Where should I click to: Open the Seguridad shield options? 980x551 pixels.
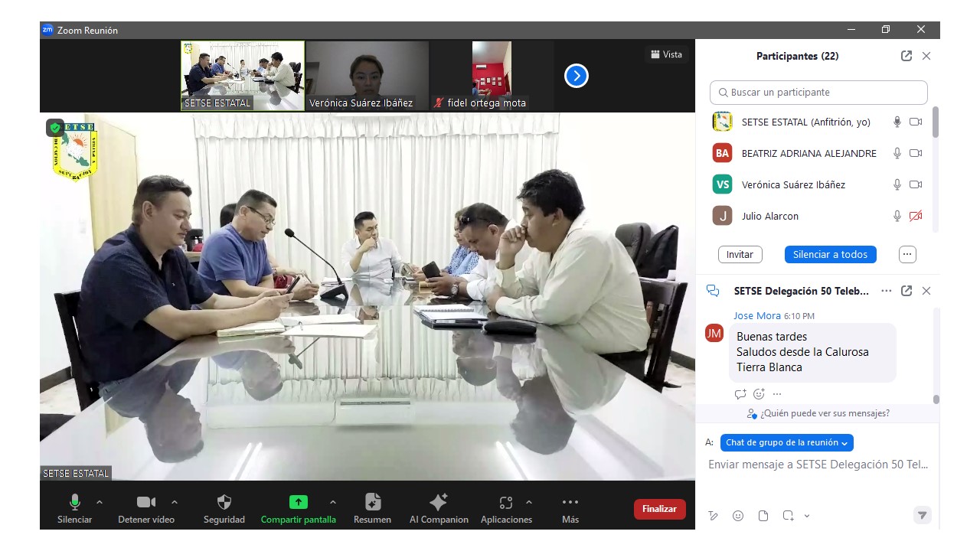pos(224,503)
